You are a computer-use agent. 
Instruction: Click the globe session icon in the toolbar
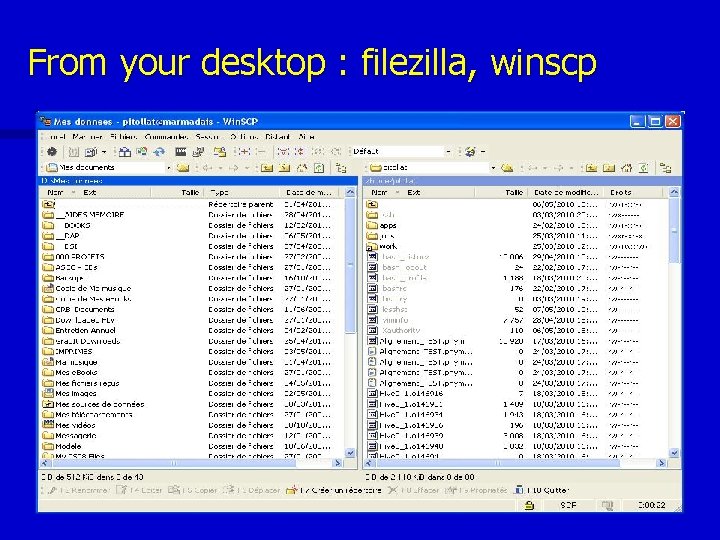(x=470, y=152)
